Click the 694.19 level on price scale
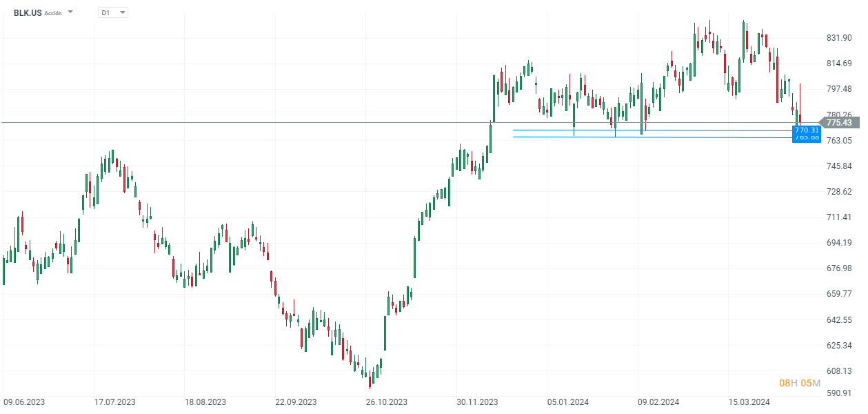The height and width of the screenshot is (414, 868). pos(838,242)
